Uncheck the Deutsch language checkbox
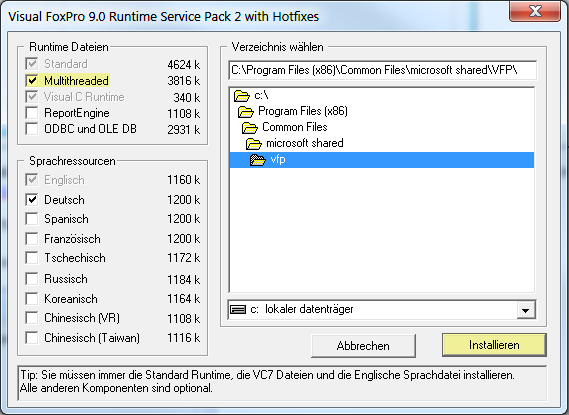The width and height of the screenshot is (569, 415). pyautogui.click(x=32, y=199)
